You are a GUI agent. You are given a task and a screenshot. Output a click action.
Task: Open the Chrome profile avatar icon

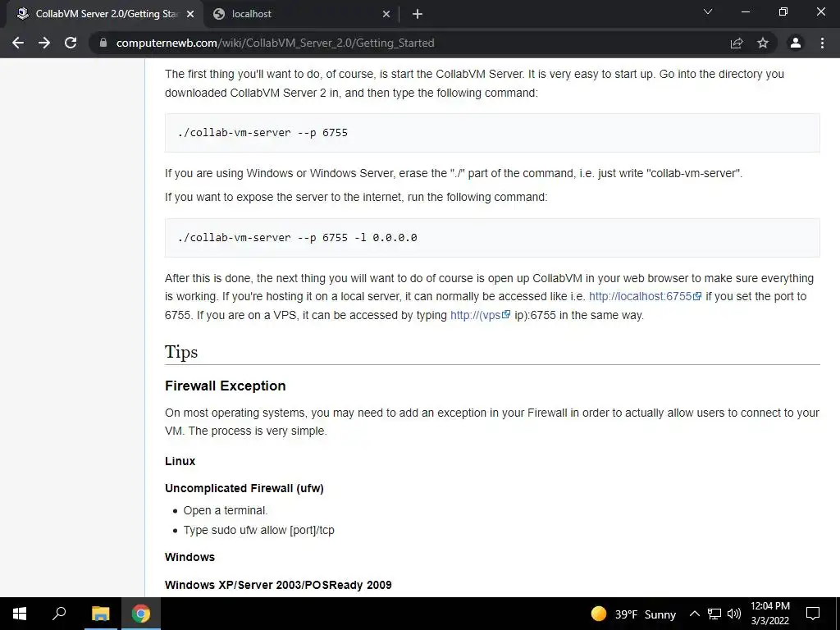point(796,43)
